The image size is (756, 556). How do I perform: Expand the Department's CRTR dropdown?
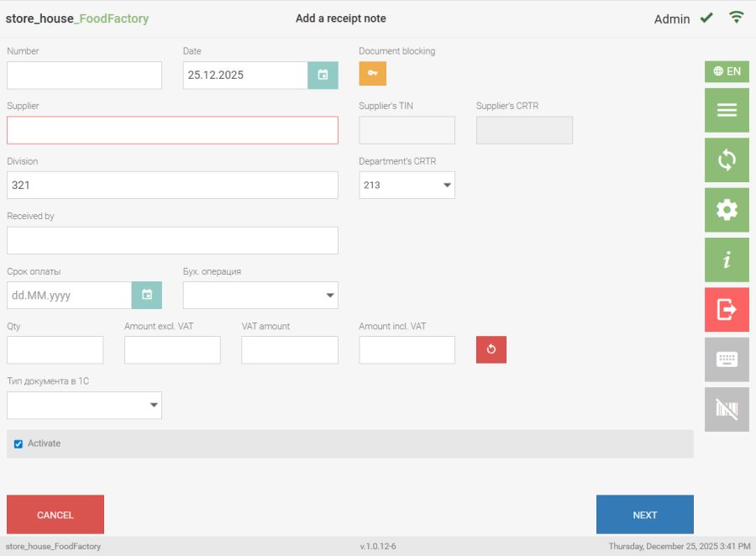pos(407,185)
